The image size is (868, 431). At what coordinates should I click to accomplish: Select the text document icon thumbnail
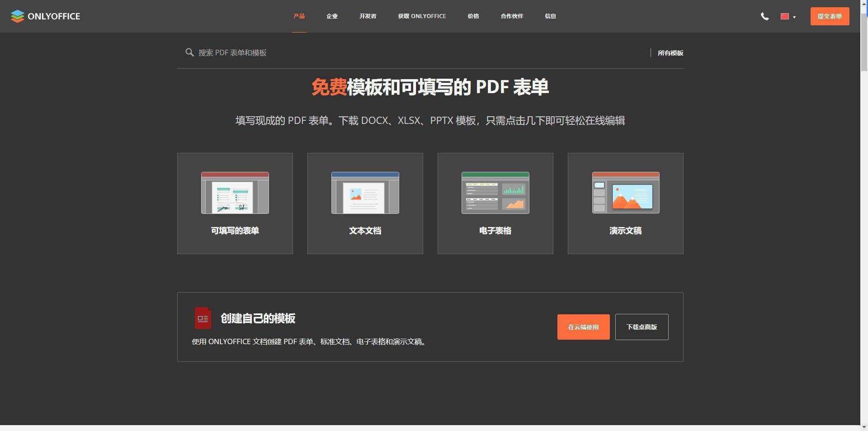(365, 193)
